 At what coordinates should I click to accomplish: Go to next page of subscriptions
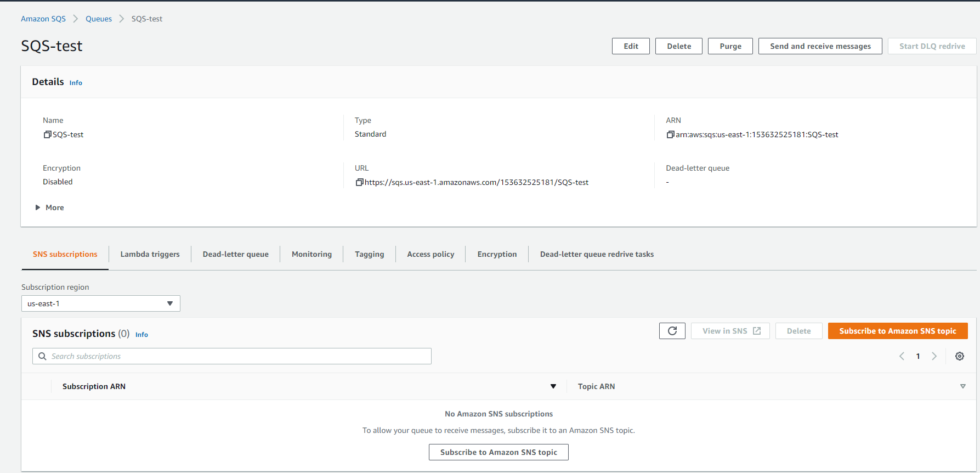point(934,356)
